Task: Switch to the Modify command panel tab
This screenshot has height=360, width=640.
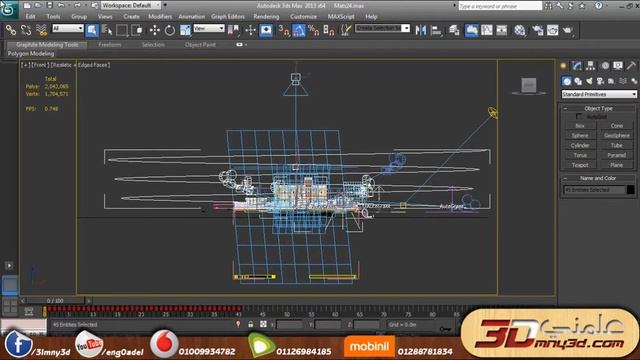Action: pos(577,66)
